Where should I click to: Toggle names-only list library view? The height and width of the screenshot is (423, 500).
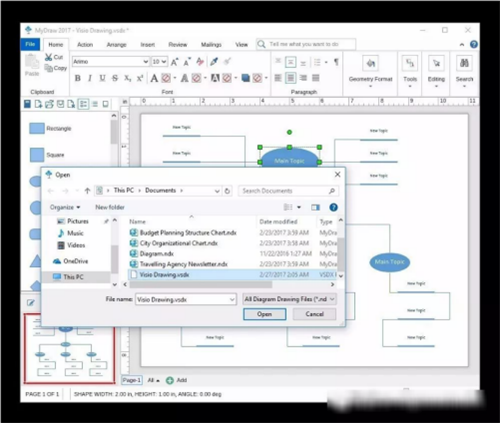pos(95,104)
